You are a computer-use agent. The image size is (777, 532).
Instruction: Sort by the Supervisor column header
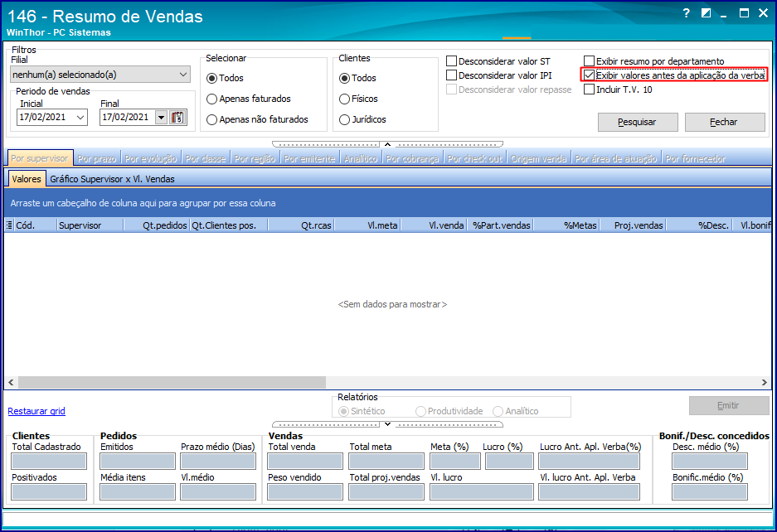(x=90, y=225)
